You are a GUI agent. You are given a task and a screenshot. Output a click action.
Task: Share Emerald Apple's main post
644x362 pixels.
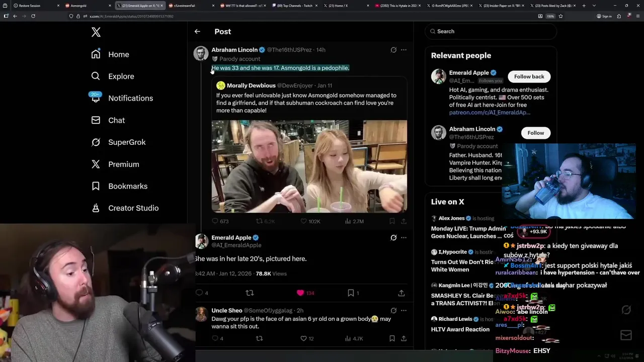pyautogui.click(x=401, y=293)
